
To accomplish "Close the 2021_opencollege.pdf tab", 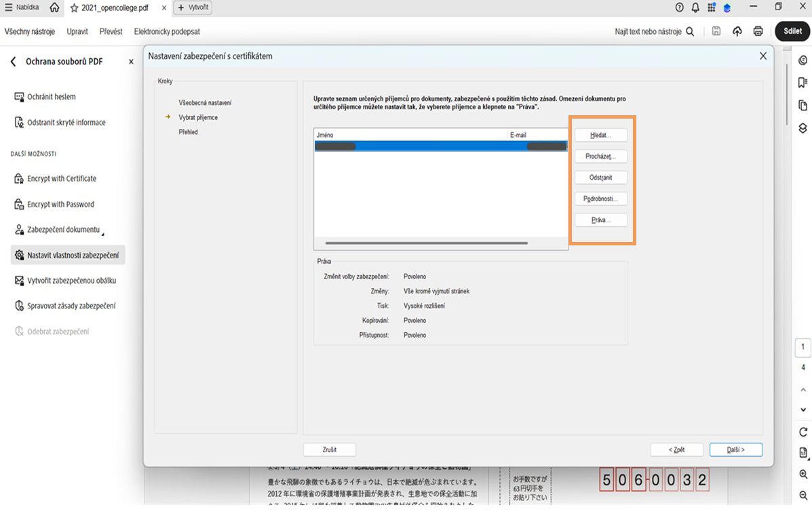I will click(x=163, y=7).
